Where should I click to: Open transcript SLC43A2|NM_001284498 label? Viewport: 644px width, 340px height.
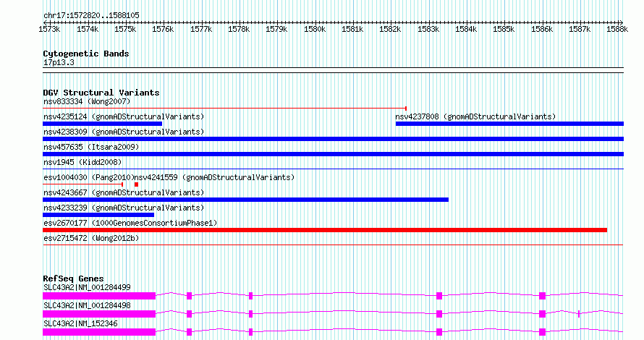pos(87,305)
